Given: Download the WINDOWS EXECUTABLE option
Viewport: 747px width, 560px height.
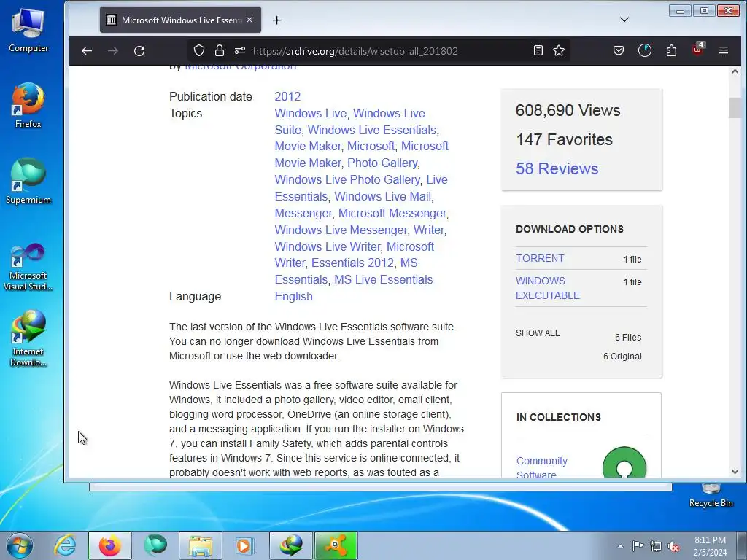Looking at the screenshot, I should (x=547, y=288).
